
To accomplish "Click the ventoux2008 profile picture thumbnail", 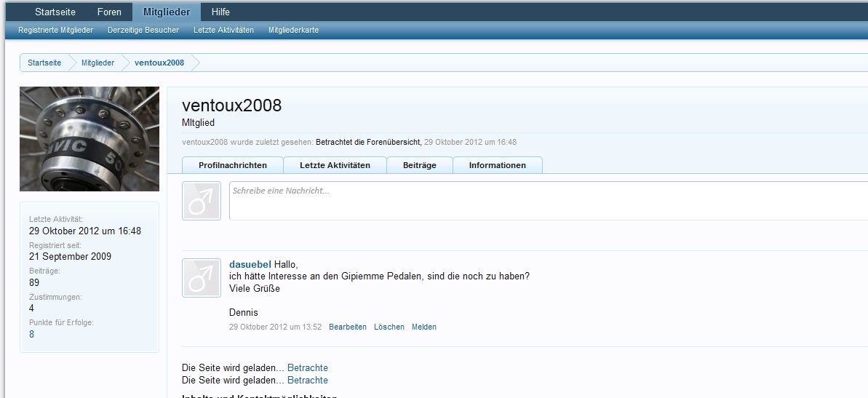I will (x=89, y=139).
